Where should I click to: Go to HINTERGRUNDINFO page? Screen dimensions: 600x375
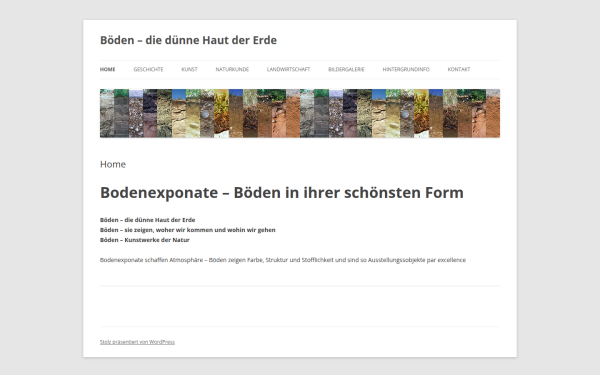coord(406,69)
